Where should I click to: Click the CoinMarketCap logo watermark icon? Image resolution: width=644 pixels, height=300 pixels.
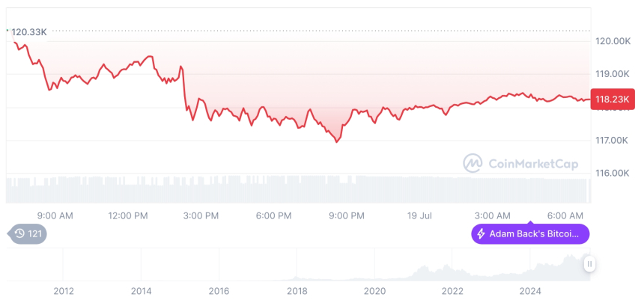[x=473, y=163]
